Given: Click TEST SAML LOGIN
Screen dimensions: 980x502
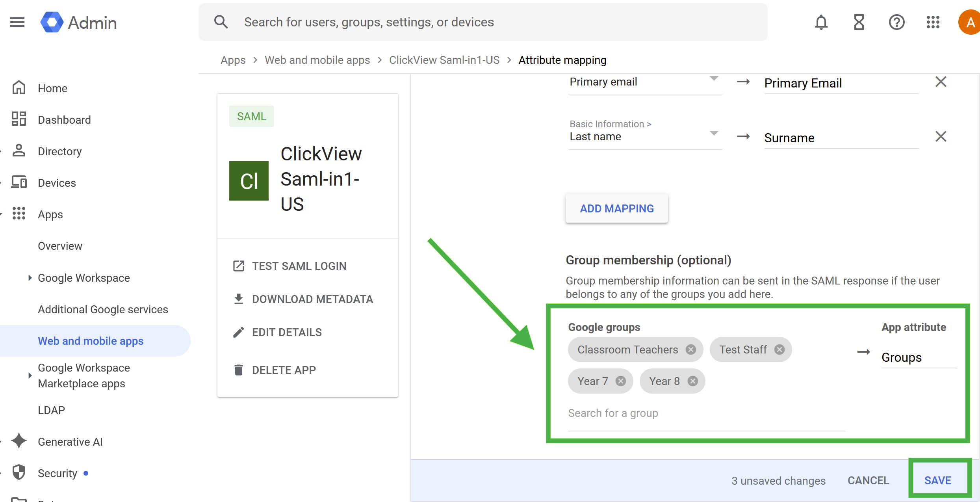Looking at the screenshot, I should 290,266.
